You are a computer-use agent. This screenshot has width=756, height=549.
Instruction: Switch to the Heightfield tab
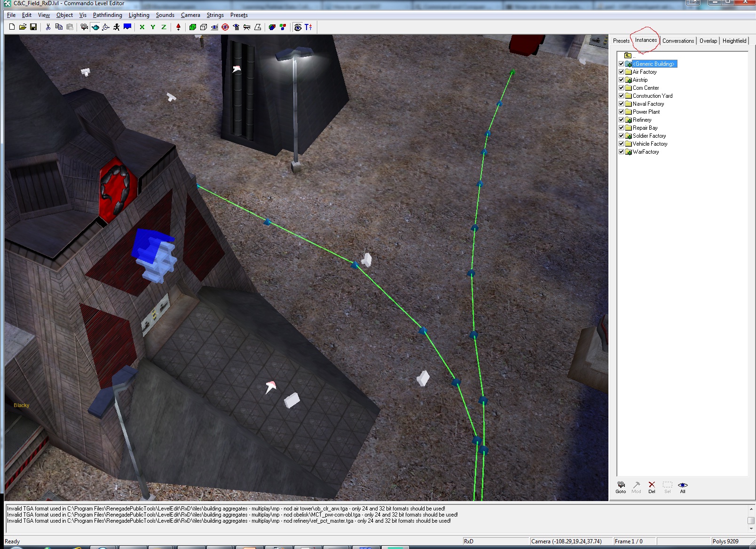tap(734, 41)
